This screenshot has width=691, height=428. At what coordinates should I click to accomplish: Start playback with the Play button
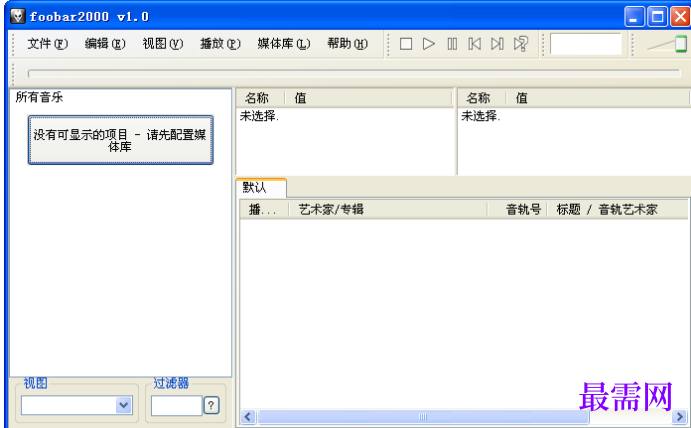[428, 44]
